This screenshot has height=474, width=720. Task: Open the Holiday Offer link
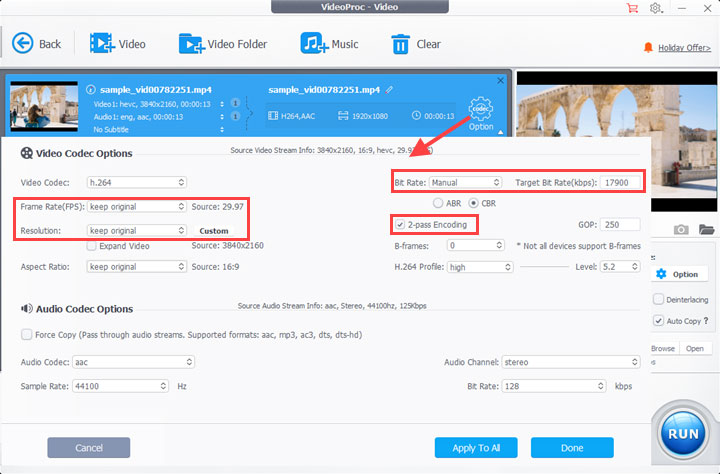[x=684, y=48]
